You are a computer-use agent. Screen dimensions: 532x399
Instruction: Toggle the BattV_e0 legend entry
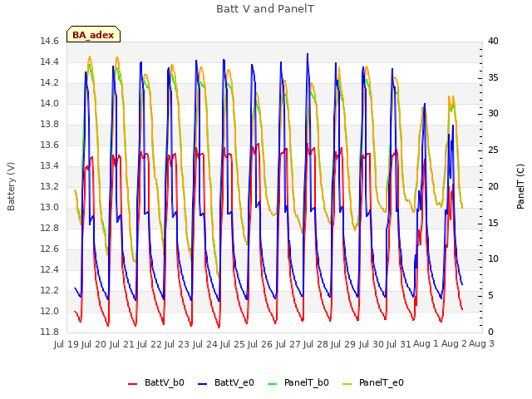(225, 382)
